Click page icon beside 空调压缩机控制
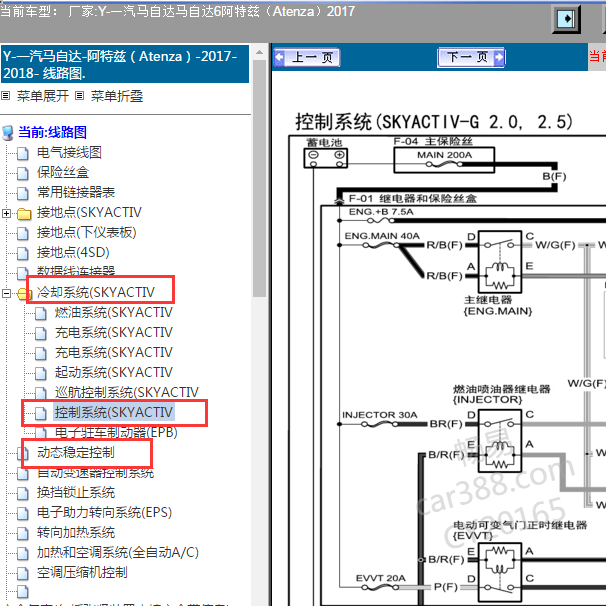Screen dimensions: 606x606 [23, 574]
